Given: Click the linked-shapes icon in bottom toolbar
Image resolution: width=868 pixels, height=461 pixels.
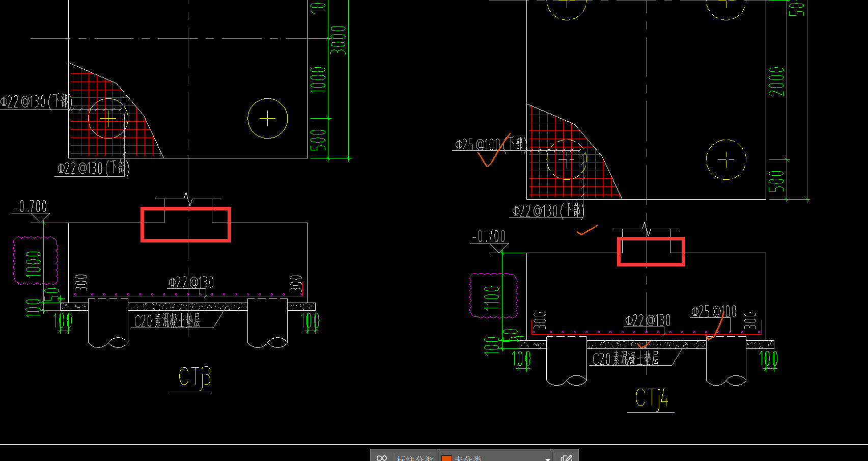Looking at the screenshot, I should pos(382,458).
